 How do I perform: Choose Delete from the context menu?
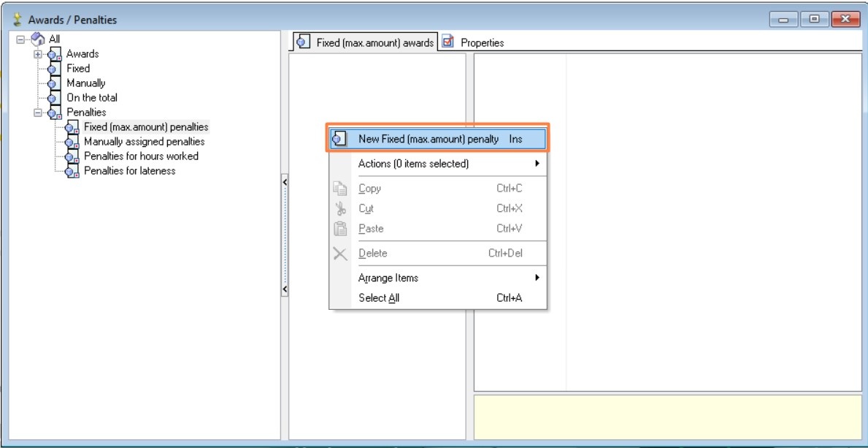438,254
